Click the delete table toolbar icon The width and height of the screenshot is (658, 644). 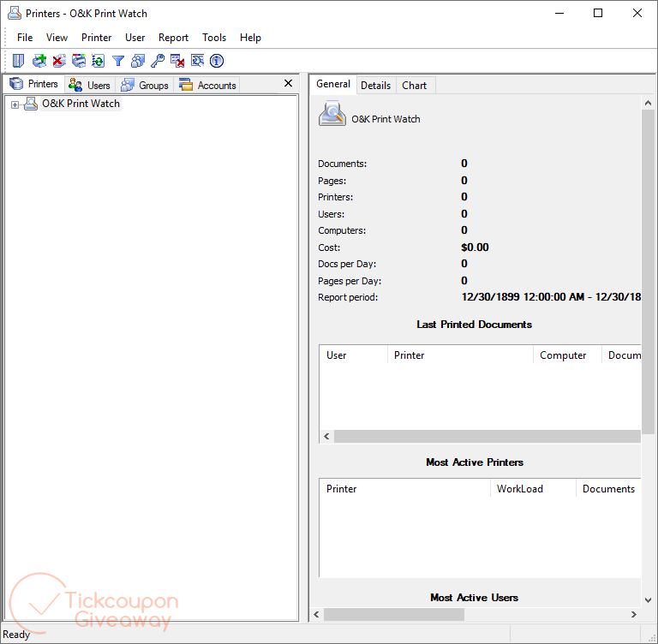point(177,61)
